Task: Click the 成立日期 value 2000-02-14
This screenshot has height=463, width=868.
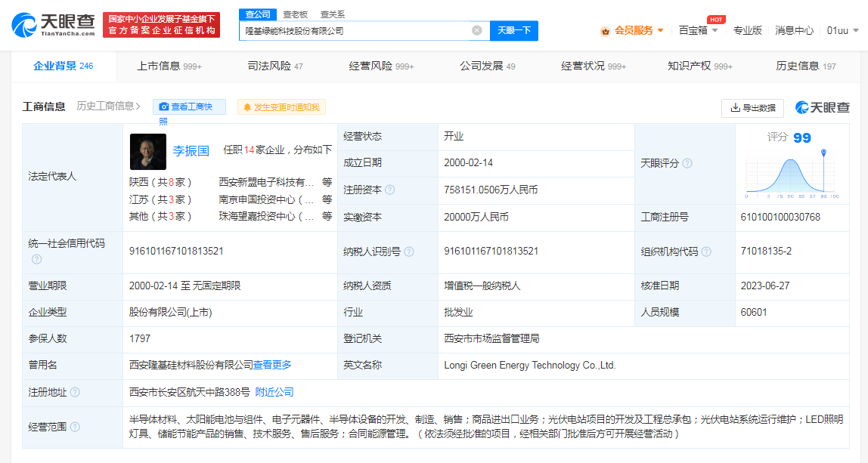Action: pos(468,162)
